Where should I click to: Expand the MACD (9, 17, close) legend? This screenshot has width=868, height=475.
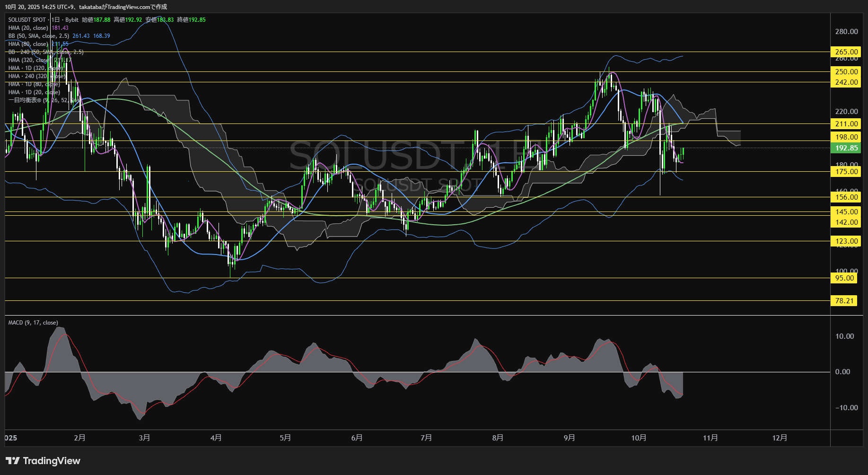point(33,323)
